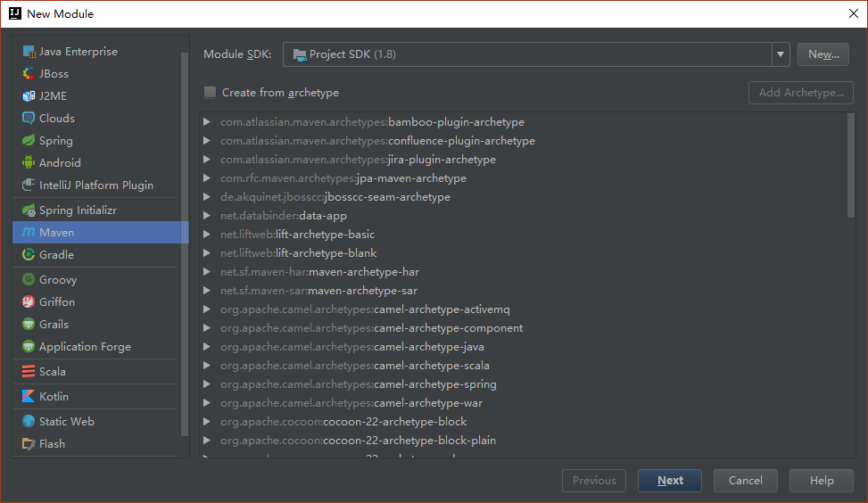868x503 pixels.
Task: Click the Project SDK folder icon
Action: 300,54
